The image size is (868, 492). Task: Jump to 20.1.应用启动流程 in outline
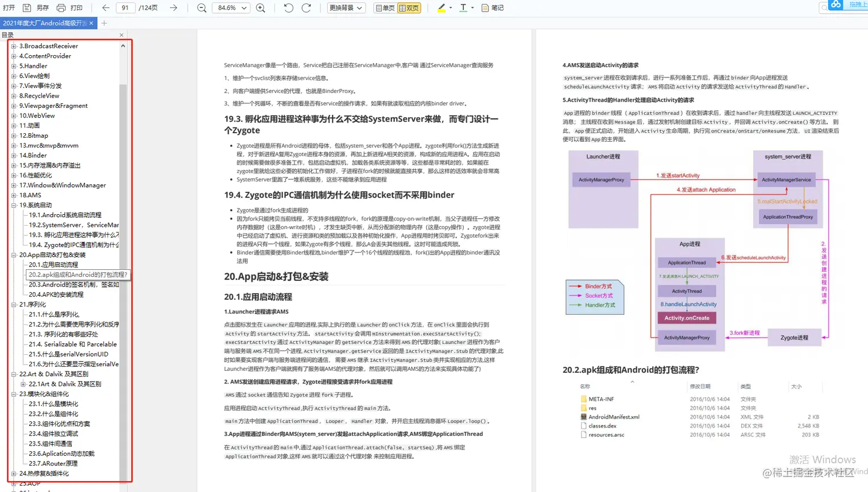click(x=53, y=265)
